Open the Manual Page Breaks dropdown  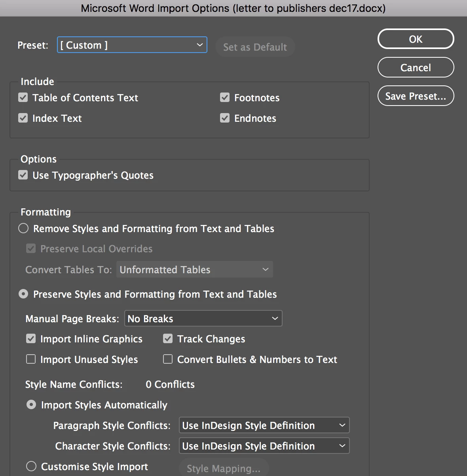click(x=203, y=319)
